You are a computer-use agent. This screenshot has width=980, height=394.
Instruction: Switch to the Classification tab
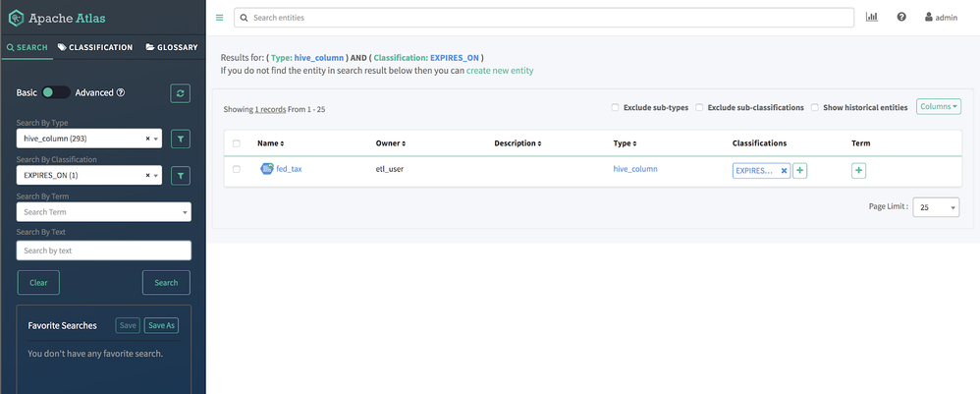coord(95,47)
